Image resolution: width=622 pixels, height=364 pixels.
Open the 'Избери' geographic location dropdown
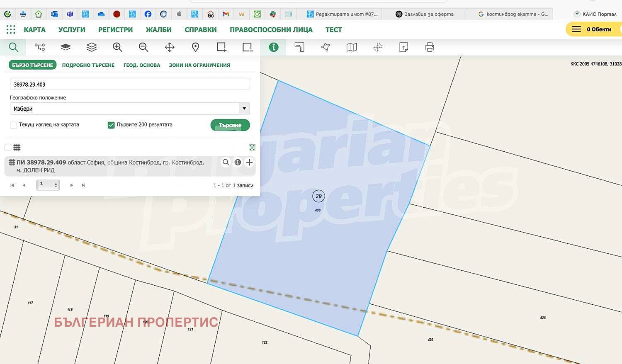(x=130, y=109)
